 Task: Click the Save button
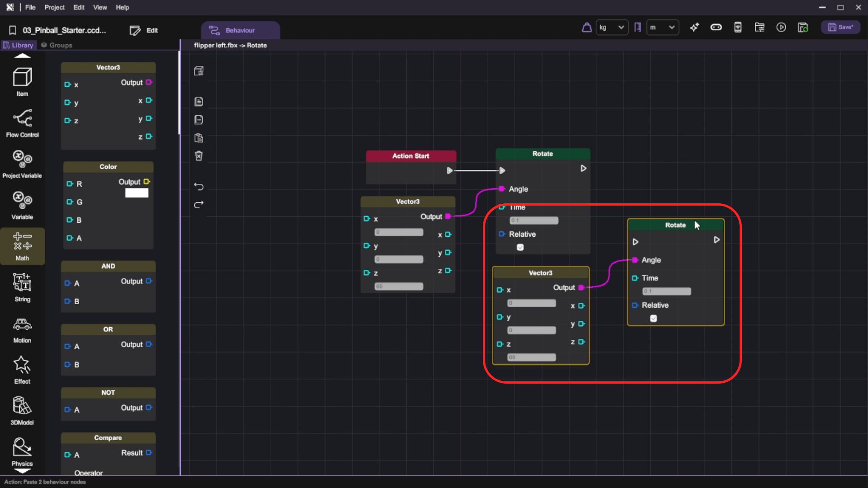(840, 28)
